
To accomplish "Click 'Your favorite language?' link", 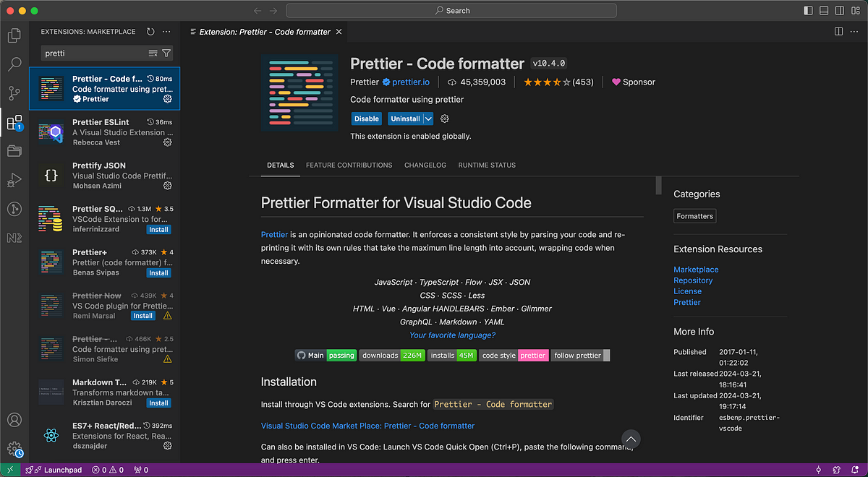I will [x=452, y=335].
